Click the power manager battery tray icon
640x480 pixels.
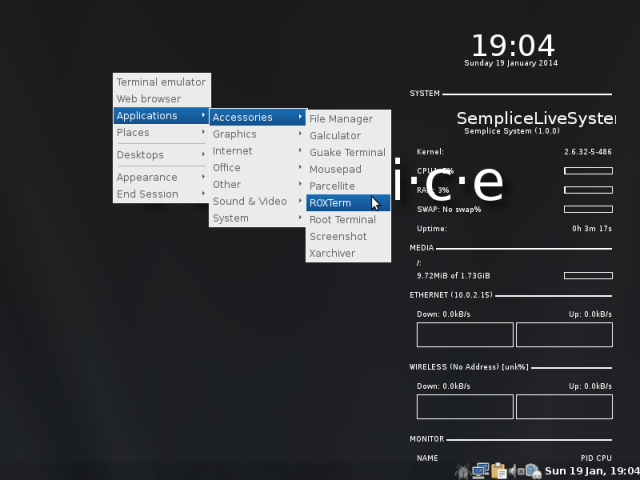tap(533, 471)
